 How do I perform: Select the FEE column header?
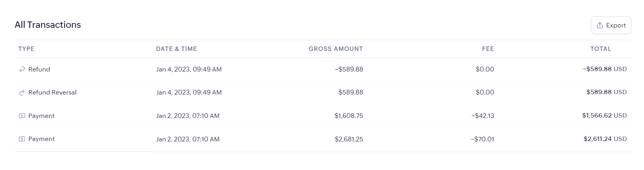pos(488,49)
